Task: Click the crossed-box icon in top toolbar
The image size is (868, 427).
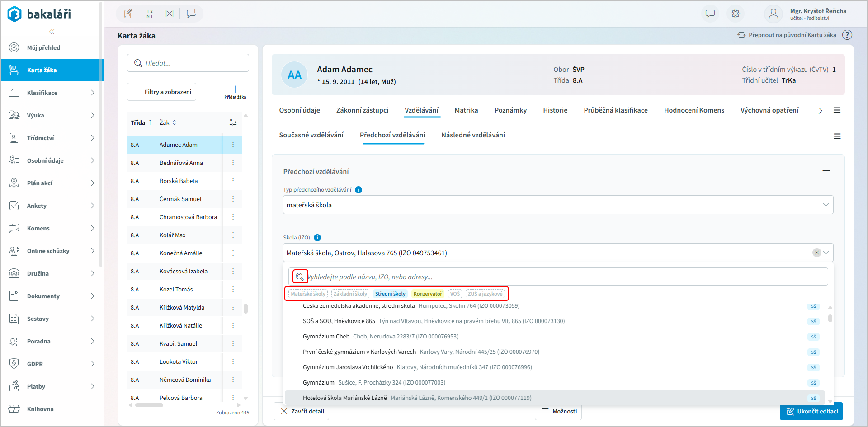Action: 170,14
